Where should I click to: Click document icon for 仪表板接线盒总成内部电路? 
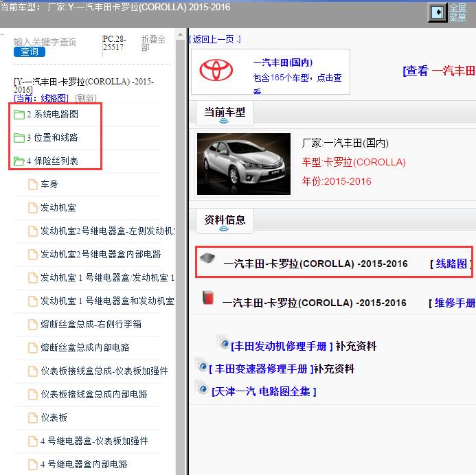pos(33,394)
